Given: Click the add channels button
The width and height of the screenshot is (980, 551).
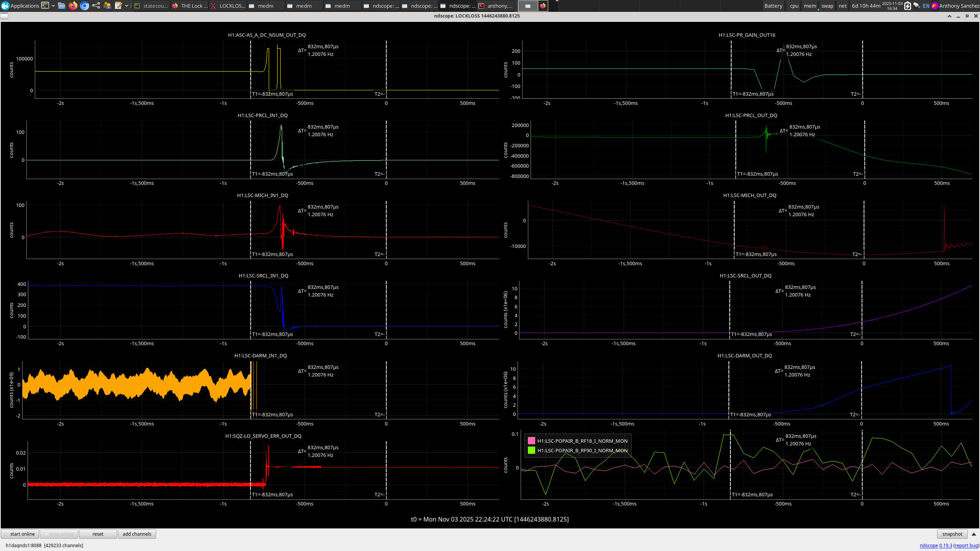Looking at the screenshot, I should tap(137, 534).
